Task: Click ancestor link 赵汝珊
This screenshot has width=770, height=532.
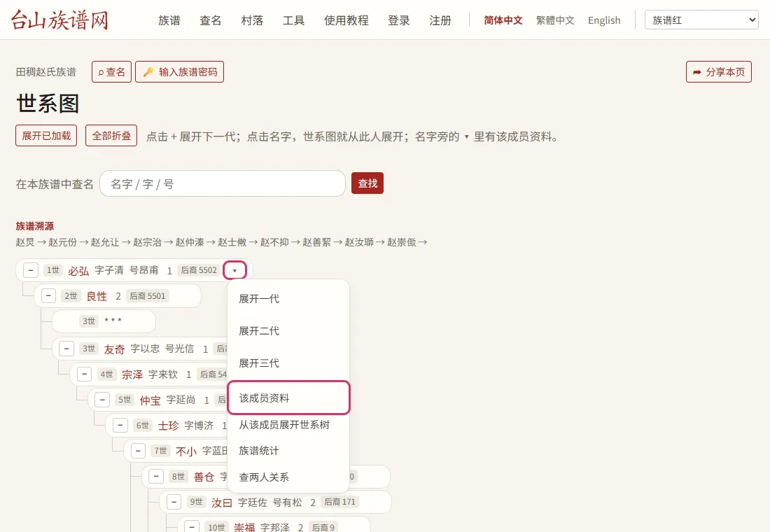Action: (x=360, y=242)
